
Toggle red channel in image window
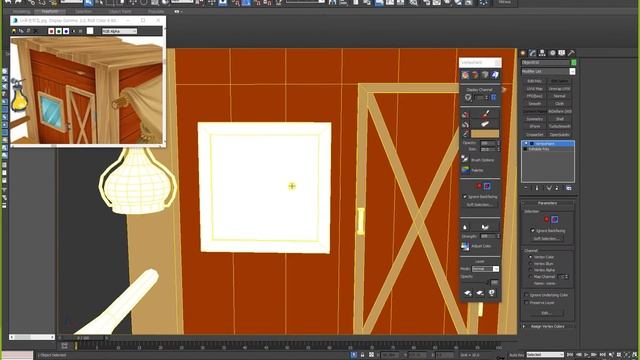coord(51,31)
